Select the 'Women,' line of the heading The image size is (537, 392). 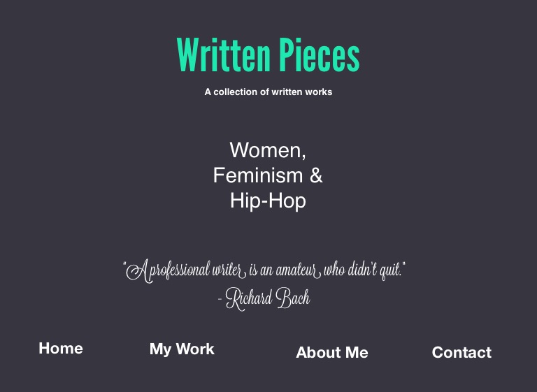pyautogui.click(x=268, y=150)
